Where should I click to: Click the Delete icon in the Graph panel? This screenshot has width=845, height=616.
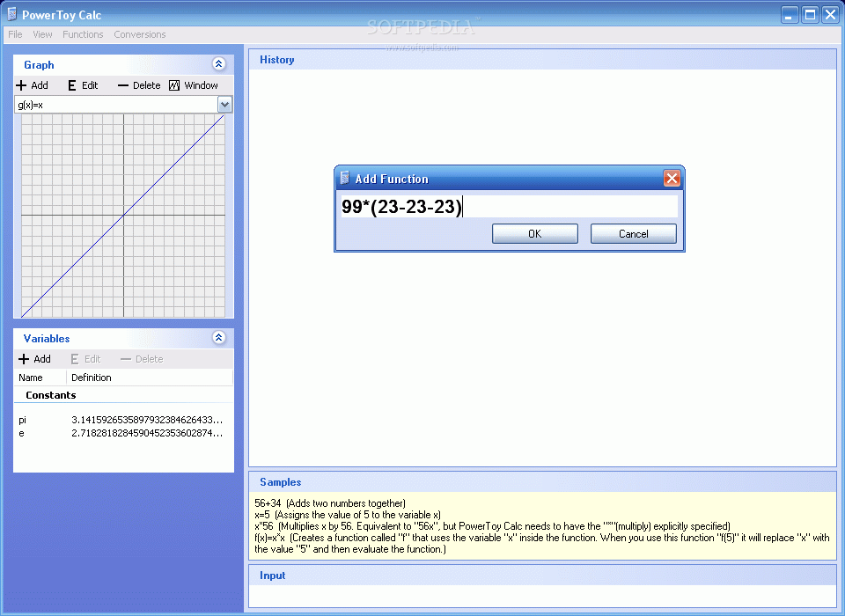[126, 85]
